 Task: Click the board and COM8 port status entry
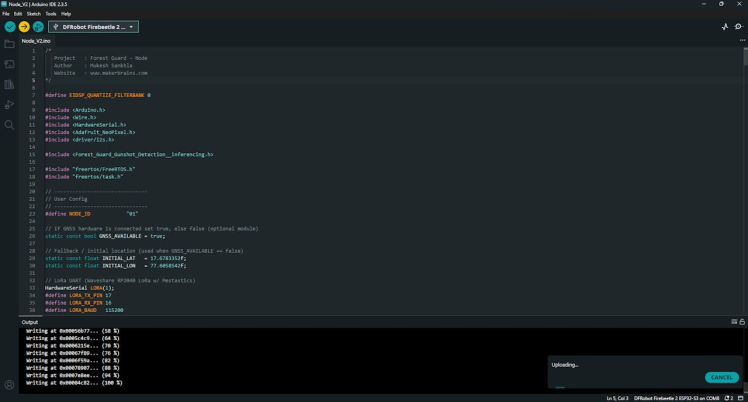676,398
